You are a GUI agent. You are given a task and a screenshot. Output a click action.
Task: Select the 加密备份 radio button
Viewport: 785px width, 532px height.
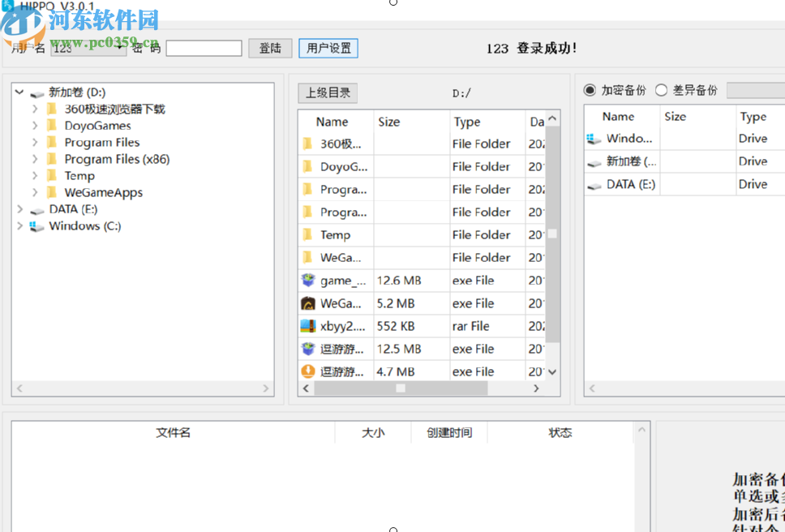tap(590, 90)
